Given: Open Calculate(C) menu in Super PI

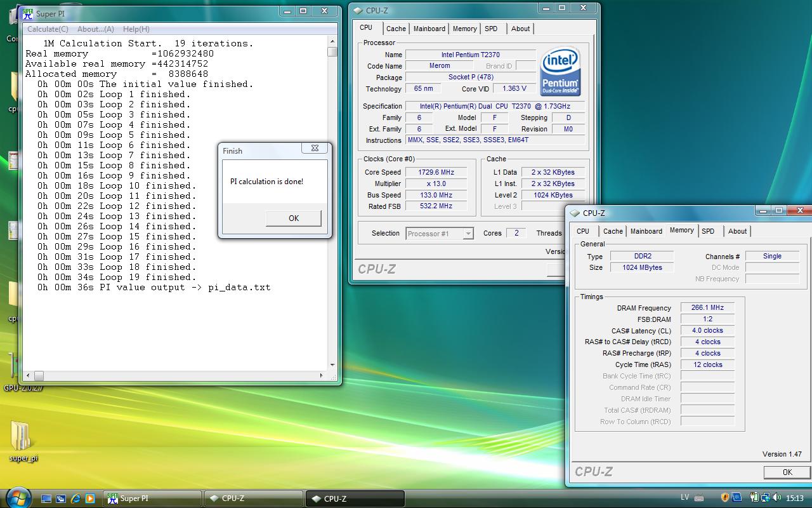Looking at the screenshot, I should click(48, 29).
